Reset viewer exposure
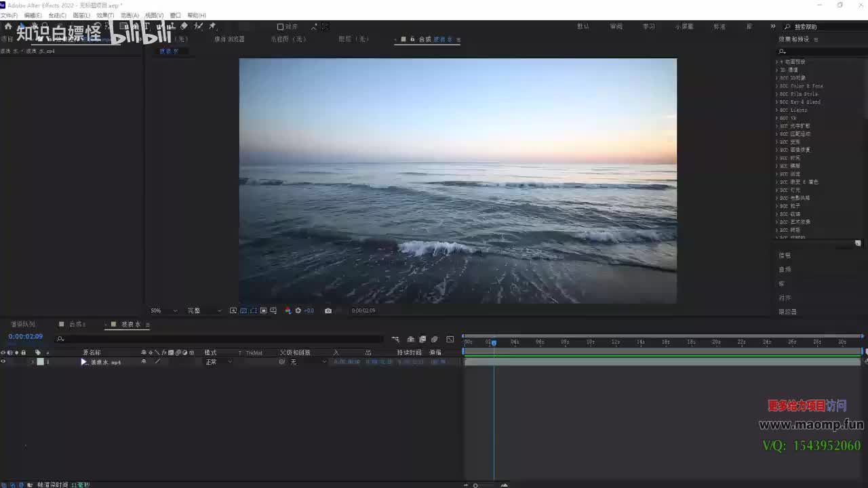Screen dimensions: 868x488 [298, 310]
